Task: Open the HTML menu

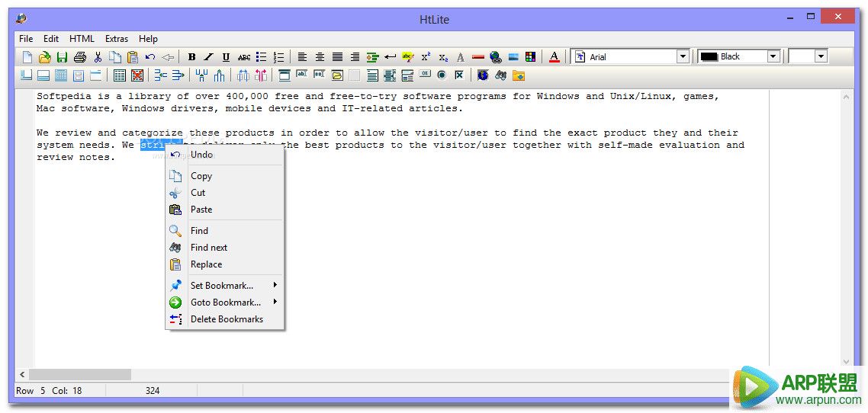Action: [82, 39]
